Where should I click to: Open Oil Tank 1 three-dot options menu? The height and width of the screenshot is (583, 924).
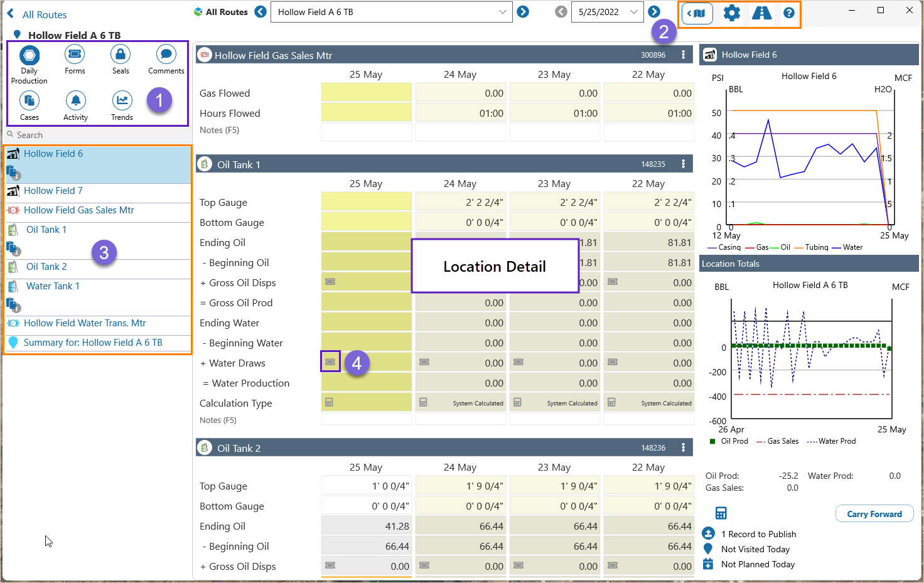[x=684, y=164]
